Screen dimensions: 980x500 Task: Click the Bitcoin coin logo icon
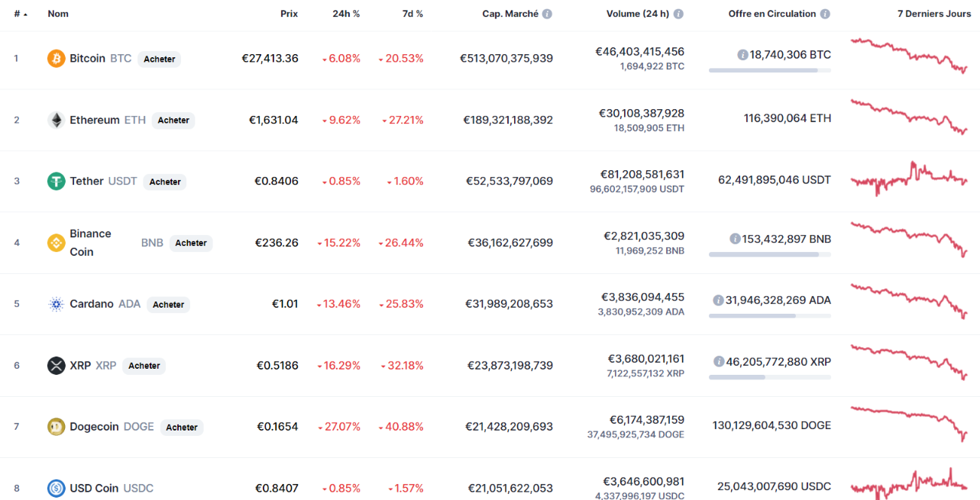[57, 59]
